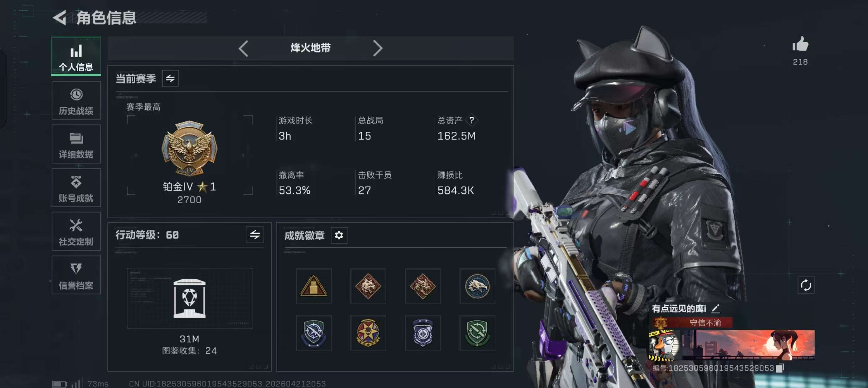This screenshot has width=868, height=388.
Task: Click the back arrow beside 角色信息
Action: (60, 18)
